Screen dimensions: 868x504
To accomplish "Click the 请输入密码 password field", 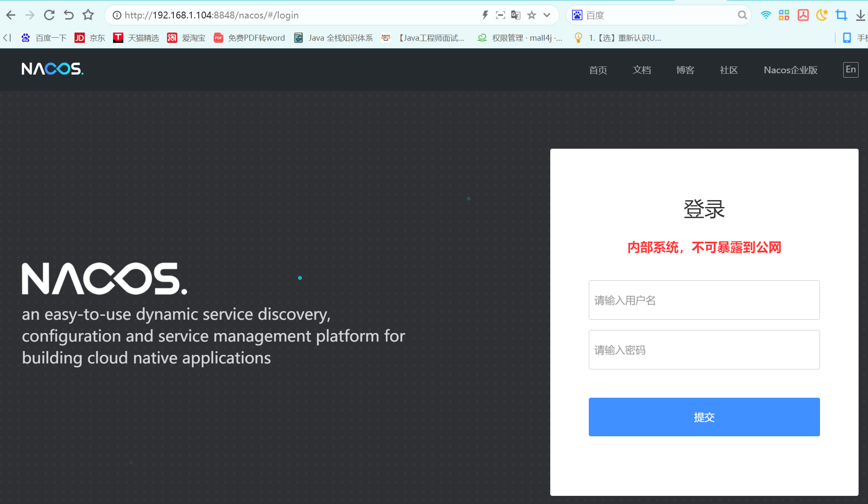I will pos(704,350).
